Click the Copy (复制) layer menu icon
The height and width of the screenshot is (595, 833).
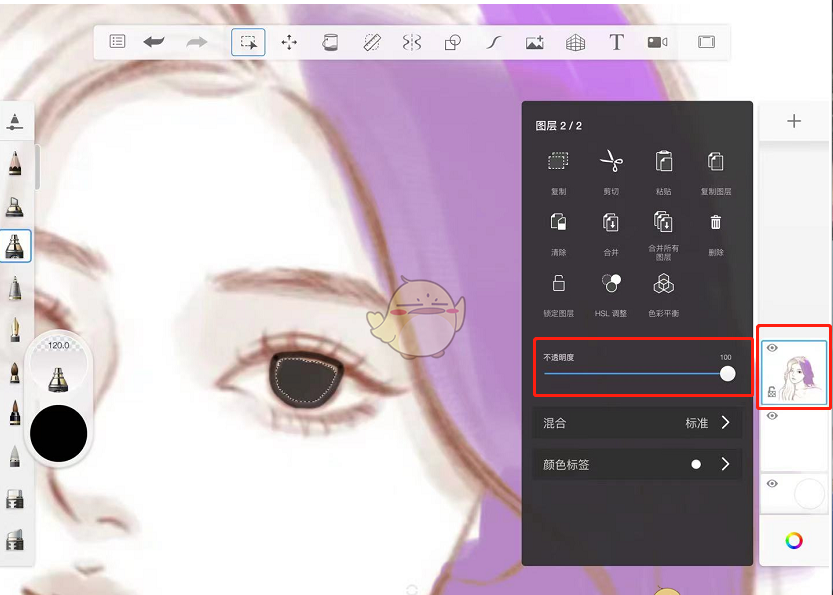[x=558, y=161]
